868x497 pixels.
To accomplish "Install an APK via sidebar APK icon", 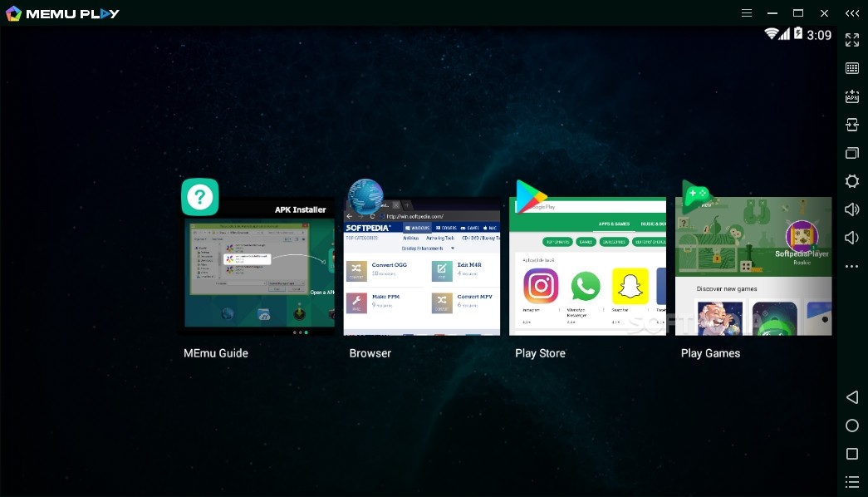I will pyautogui.click(x=852, y=96).
